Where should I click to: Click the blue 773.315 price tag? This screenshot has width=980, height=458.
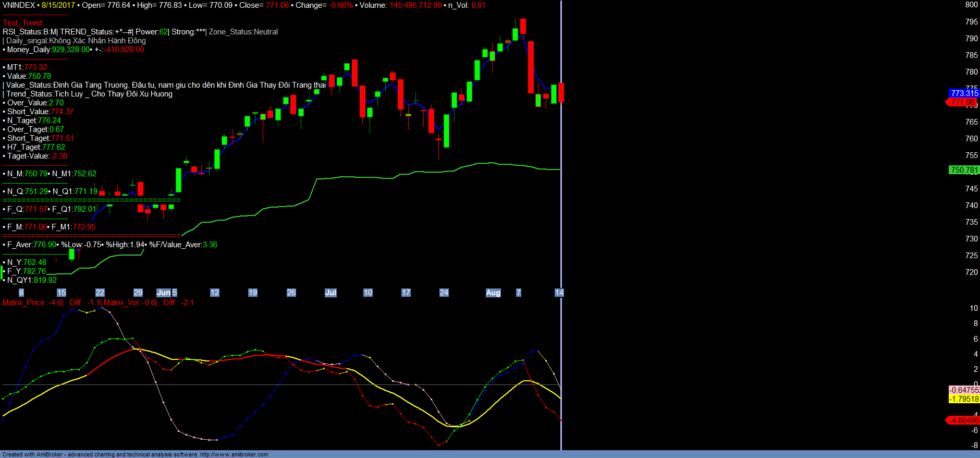[964, 93]
